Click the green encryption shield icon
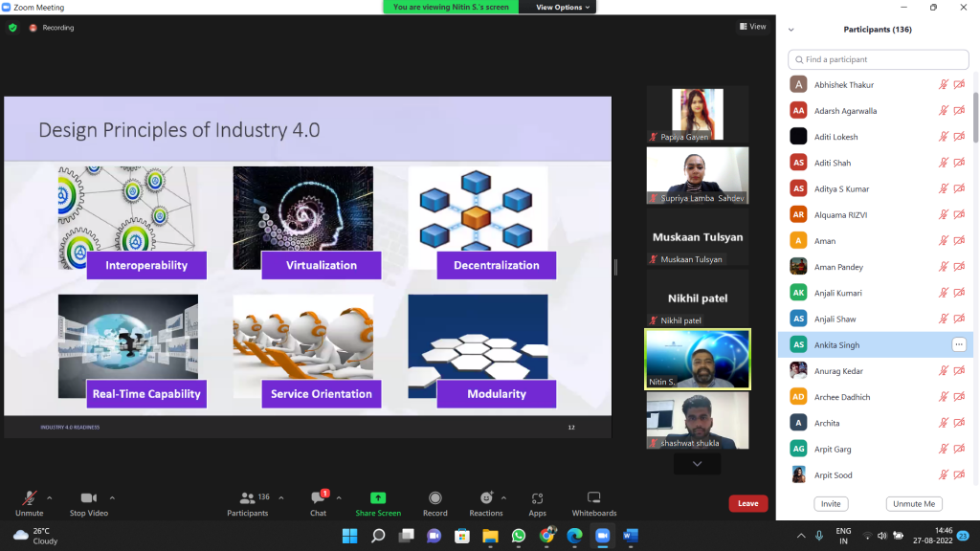 click(12, 28)
